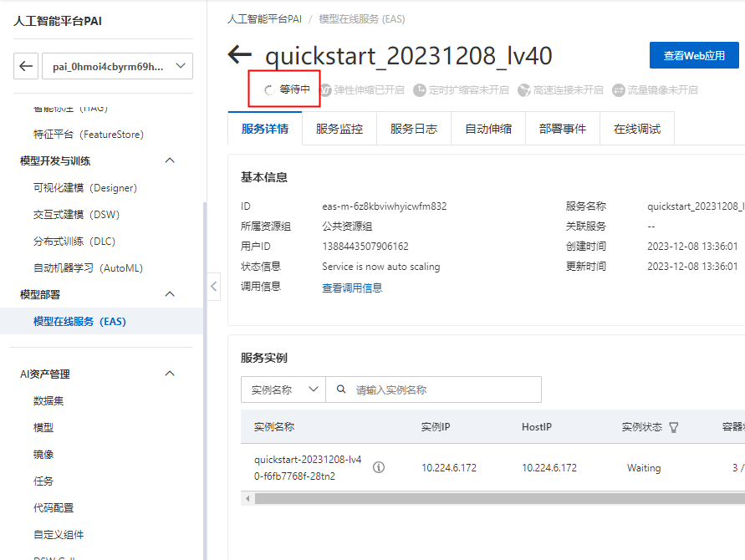Open the pai_0hmoi4cbyrm69h workspace dropdown
This screenshot has height=560, width=745.
117,66
